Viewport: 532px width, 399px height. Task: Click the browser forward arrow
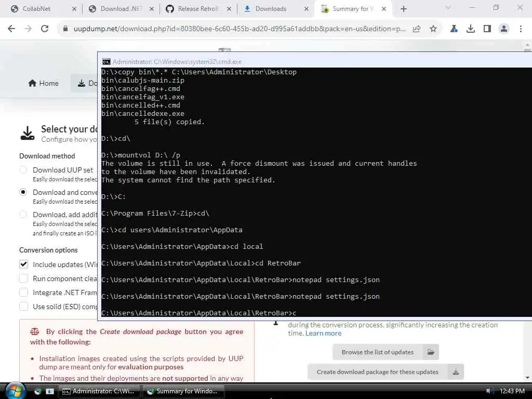tap(28, 29)
